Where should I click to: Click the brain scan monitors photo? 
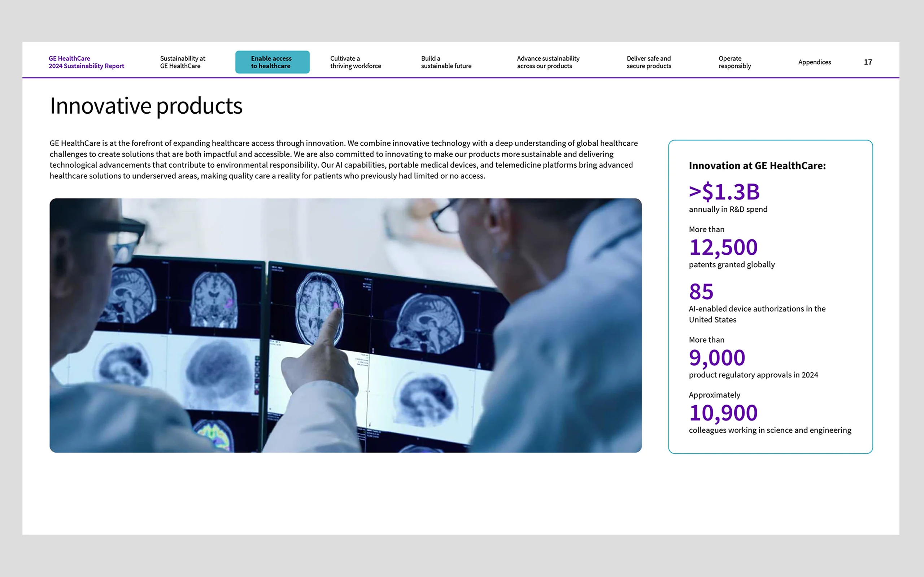click(x=345, y=325)
